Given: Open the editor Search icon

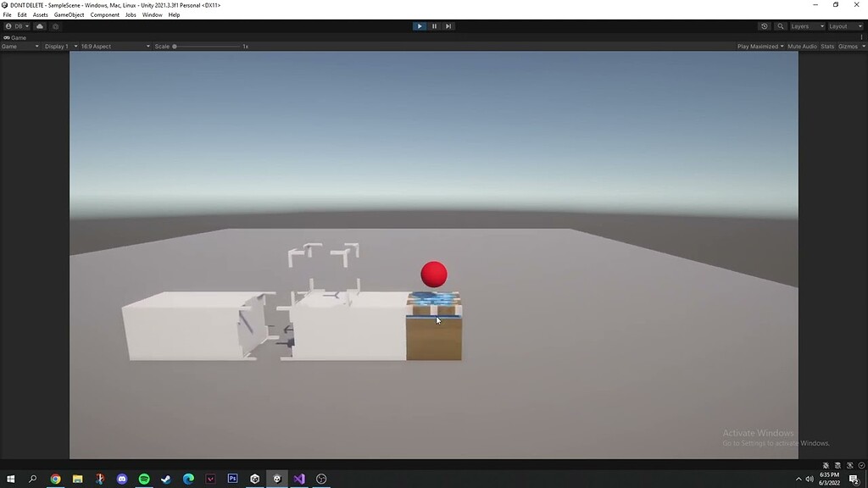Looking at the screenshot, I should 780,25.
